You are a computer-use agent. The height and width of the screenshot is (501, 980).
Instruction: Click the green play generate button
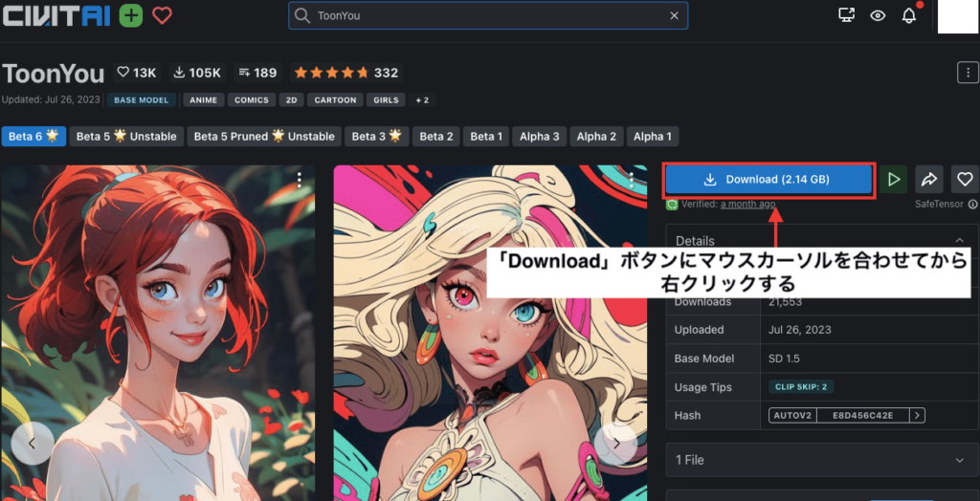(x=894, y=180)
